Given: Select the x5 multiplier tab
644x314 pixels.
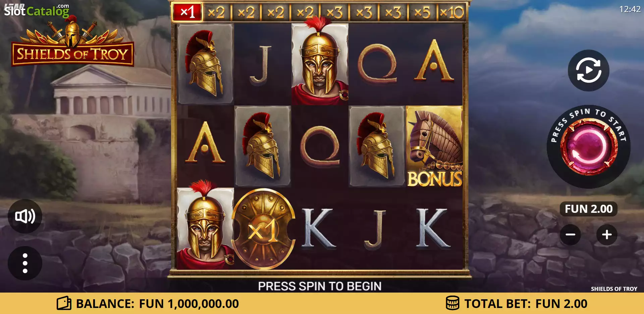Looking at the screenshot, I should (422, 13).
